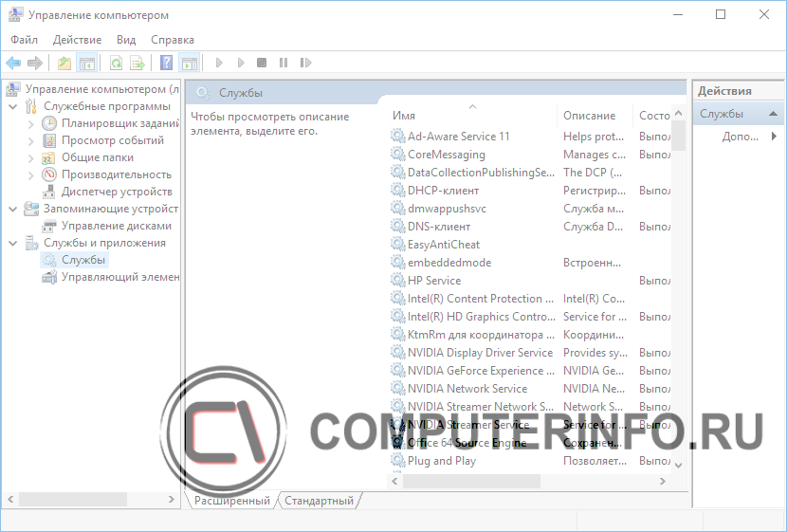This screenshot has width=787, height=532.
Task: Select Intel(R) Content Protection service
Action: pyautogui.click(x=530, y=299)
